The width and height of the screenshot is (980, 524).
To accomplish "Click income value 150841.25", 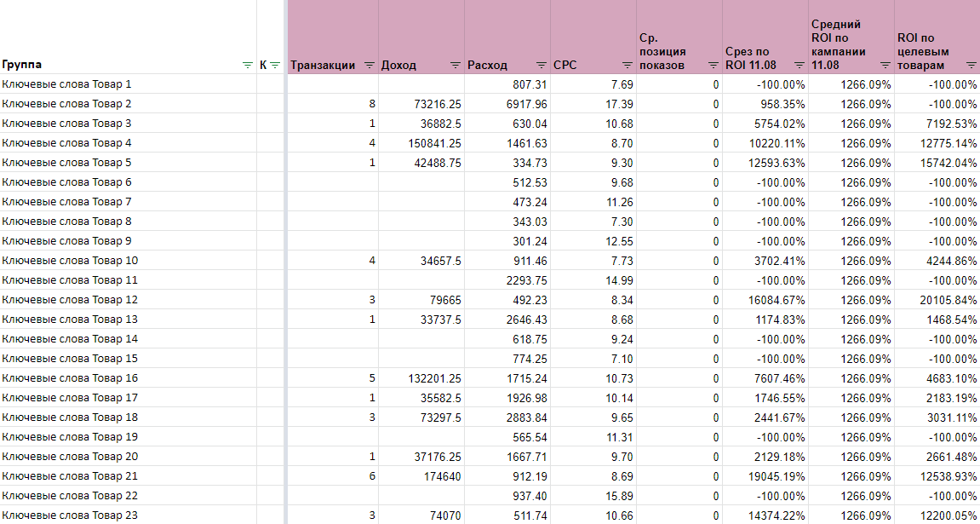I will click(x=434, y=142).
